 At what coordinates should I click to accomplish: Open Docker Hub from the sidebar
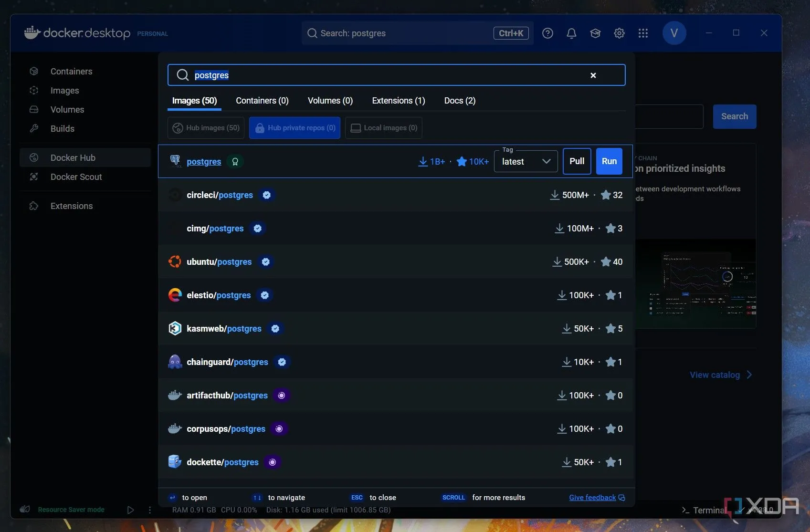[x=73, y=157]
